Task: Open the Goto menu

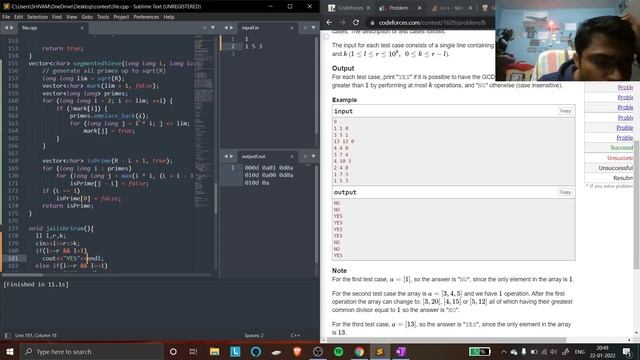Action: coord(87,17)
